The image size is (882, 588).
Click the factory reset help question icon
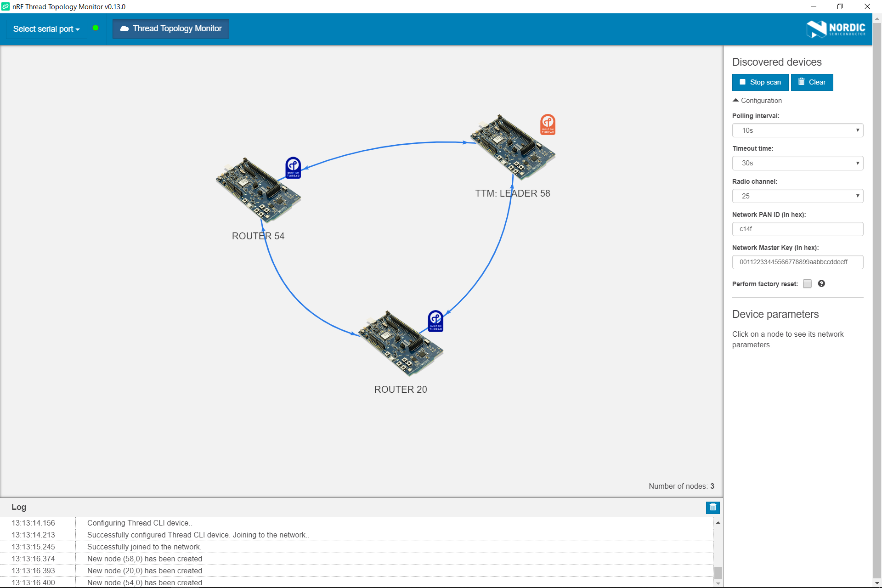(821, 284)
